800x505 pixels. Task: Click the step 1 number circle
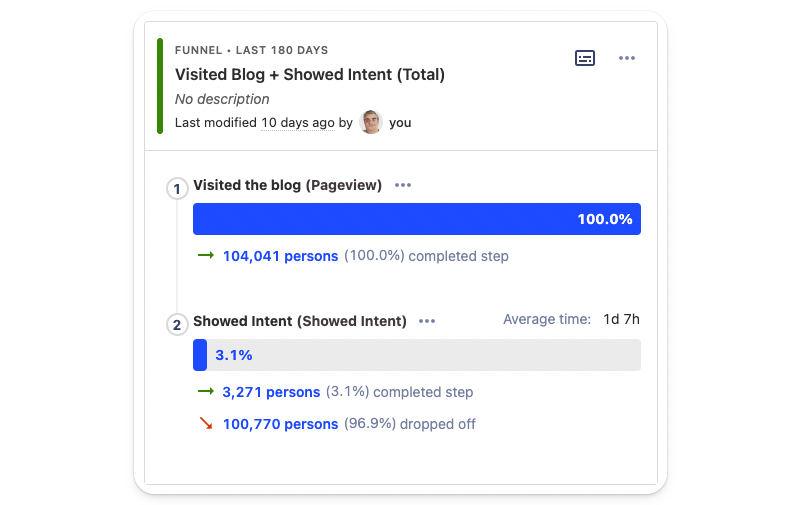pyautogui.click(x=178, y=188)
